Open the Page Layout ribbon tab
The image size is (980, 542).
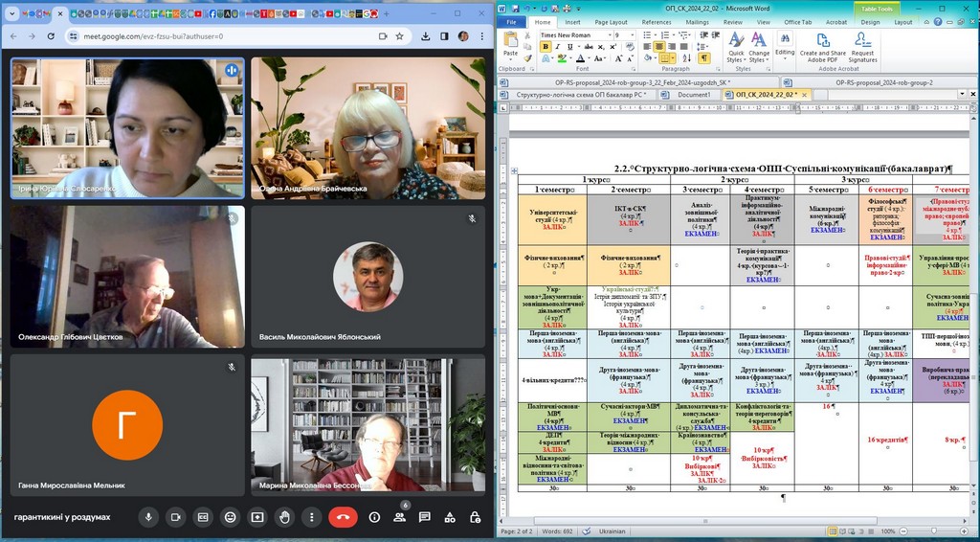point(611,22)
